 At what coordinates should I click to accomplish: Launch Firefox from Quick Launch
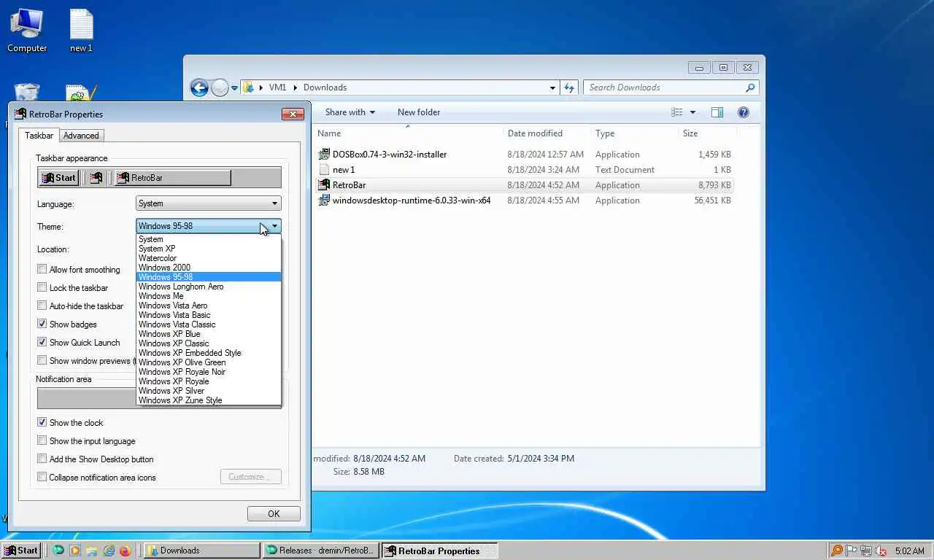[x=125, y=551]
